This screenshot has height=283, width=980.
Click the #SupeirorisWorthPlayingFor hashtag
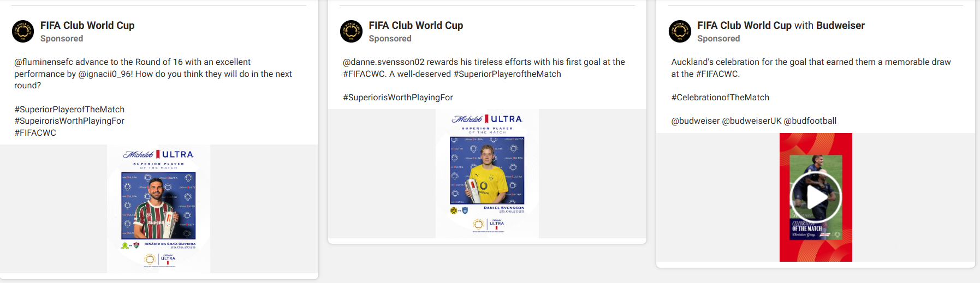coord(69,121)
